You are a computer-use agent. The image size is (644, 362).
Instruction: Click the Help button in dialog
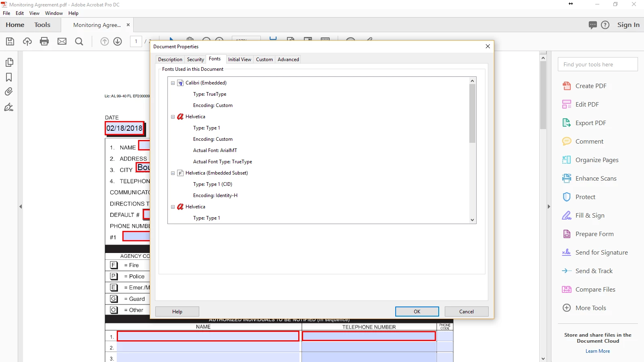(x=177, y=312)
